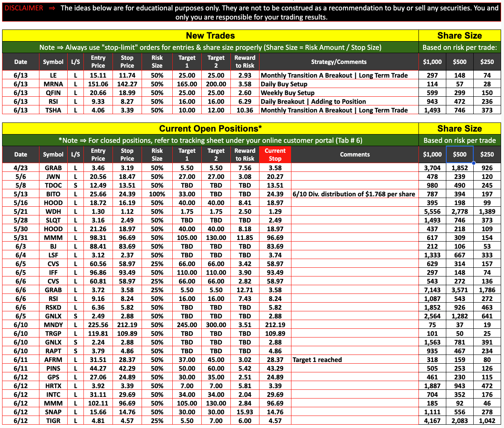Click the TIGR symbol in the last row
The image size is (504, 428).
tap(53, 421)
